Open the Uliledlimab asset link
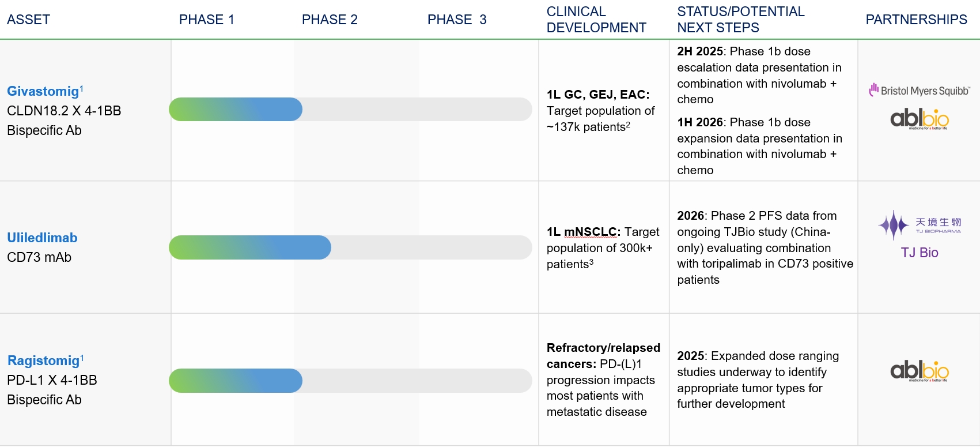 click(42, 238)
